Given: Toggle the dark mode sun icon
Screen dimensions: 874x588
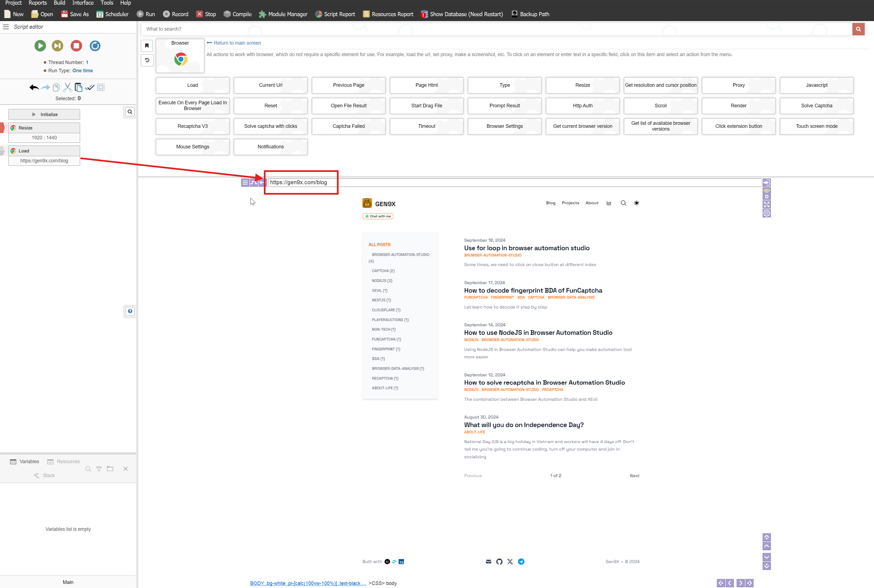Looking at the screenshot, I should pyautogui.click(x=636, y=203).
